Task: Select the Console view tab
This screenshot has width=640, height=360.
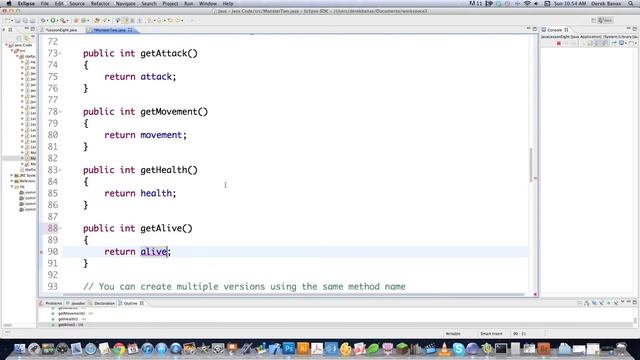Action: pos(554,30)
